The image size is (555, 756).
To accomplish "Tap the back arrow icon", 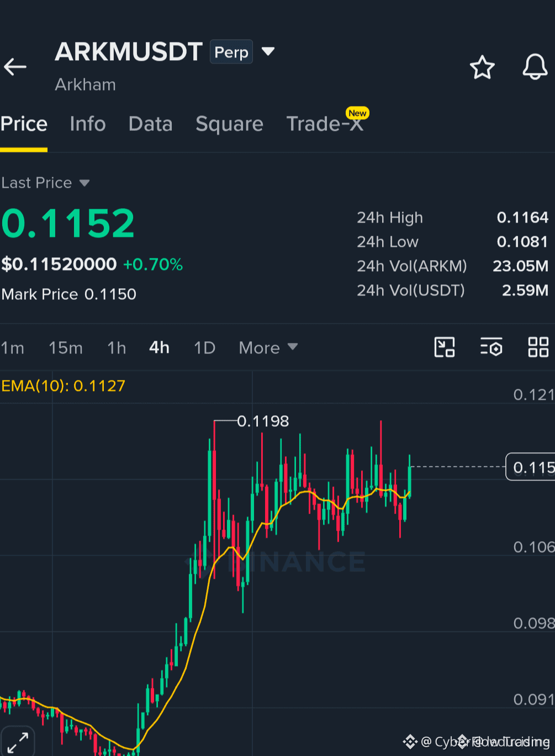I will 15,67.
